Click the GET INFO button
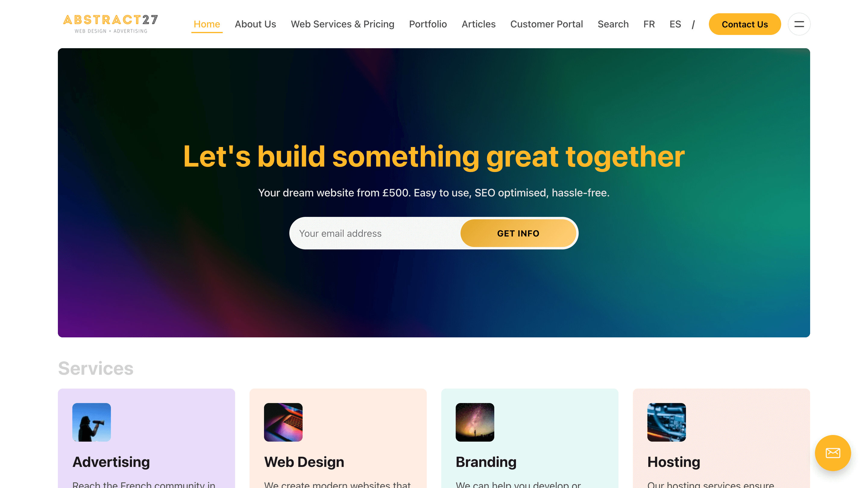The image size is (868, 488). coord(518,233)
